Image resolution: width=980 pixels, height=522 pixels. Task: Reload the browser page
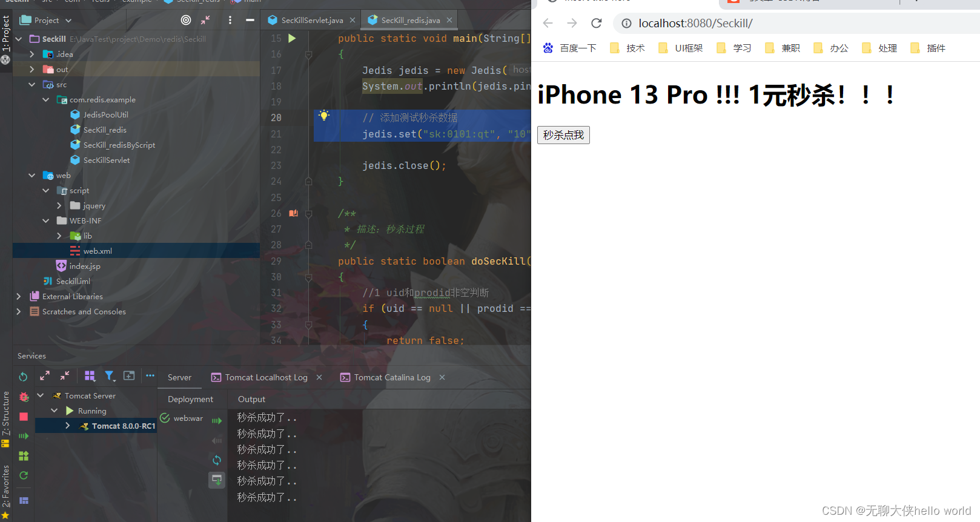click(597, 23)
